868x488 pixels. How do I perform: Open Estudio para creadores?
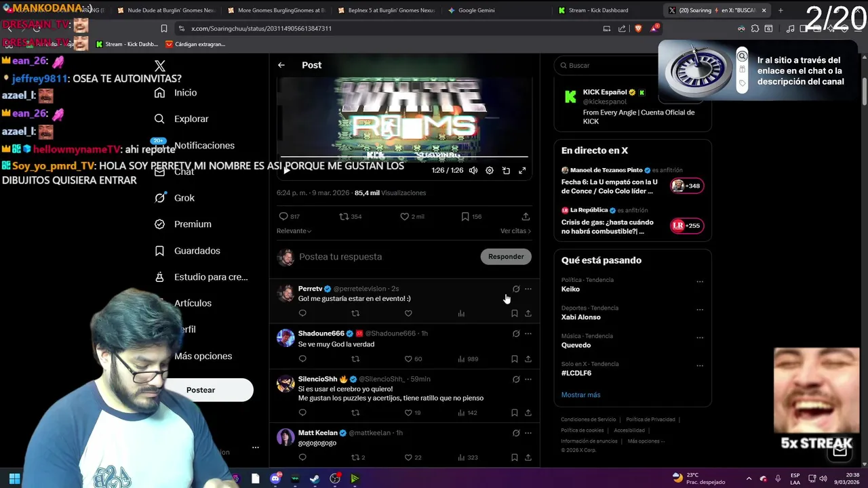[x=201, y=277]
